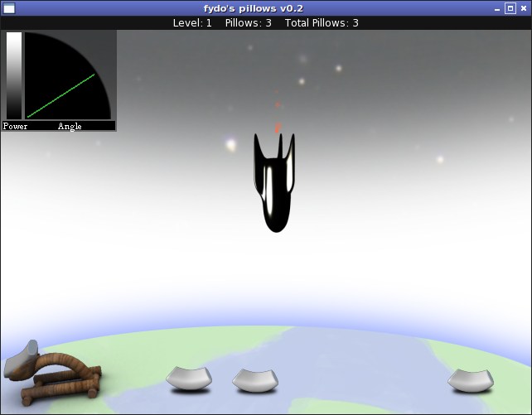Screen dimensions: 532x415
Task: Select the leftmost pillow on the ground
Action: (189, 378)
